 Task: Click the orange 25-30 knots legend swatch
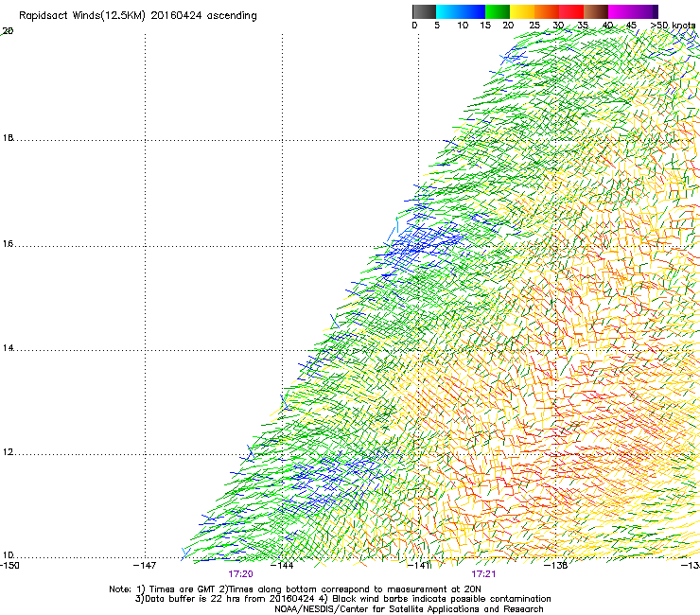point(547,11)
